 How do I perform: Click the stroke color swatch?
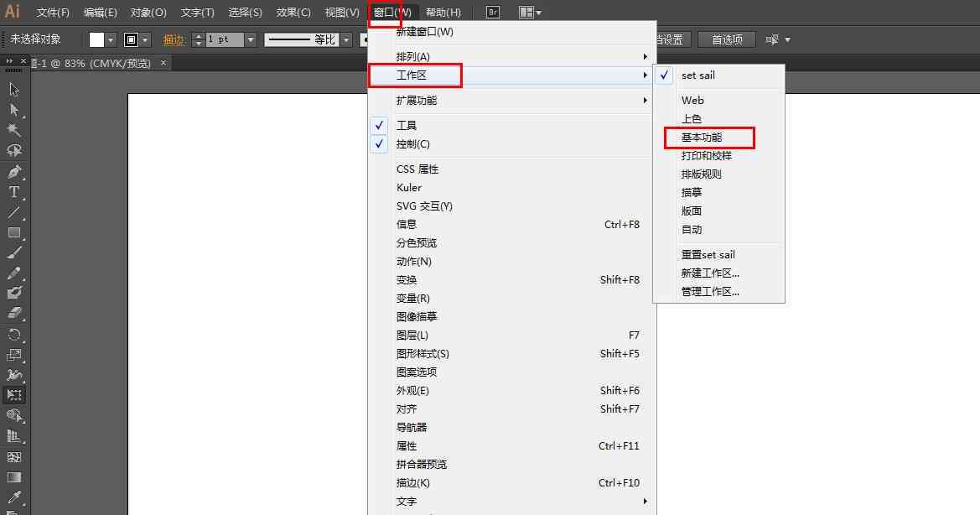132,40
